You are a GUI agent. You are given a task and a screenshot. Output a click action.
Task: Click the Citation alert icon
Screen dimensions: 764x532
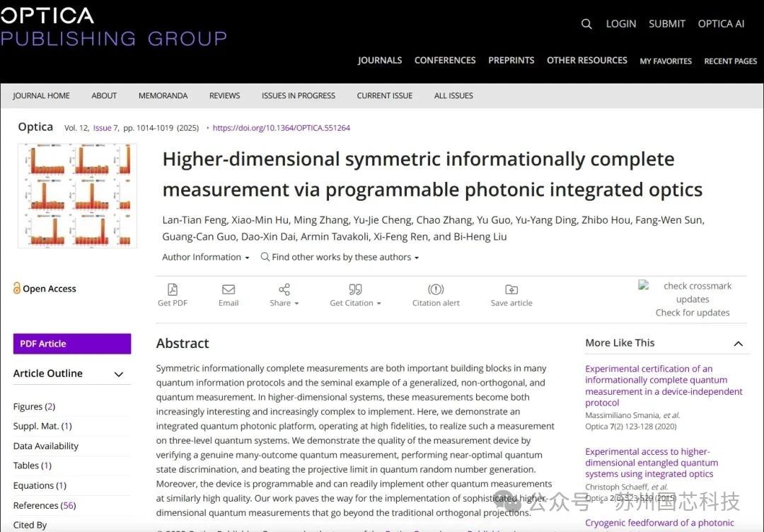point(436,289)
